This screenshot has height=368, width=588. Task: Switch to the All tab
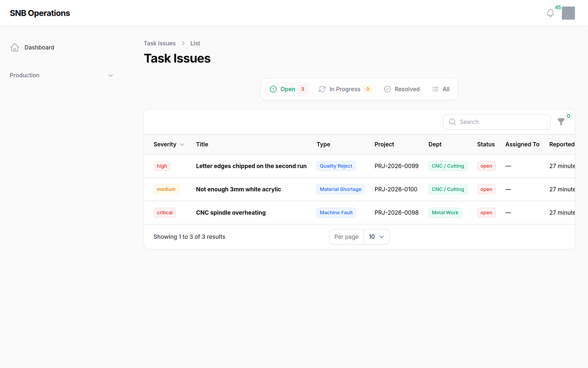[441, 89]
